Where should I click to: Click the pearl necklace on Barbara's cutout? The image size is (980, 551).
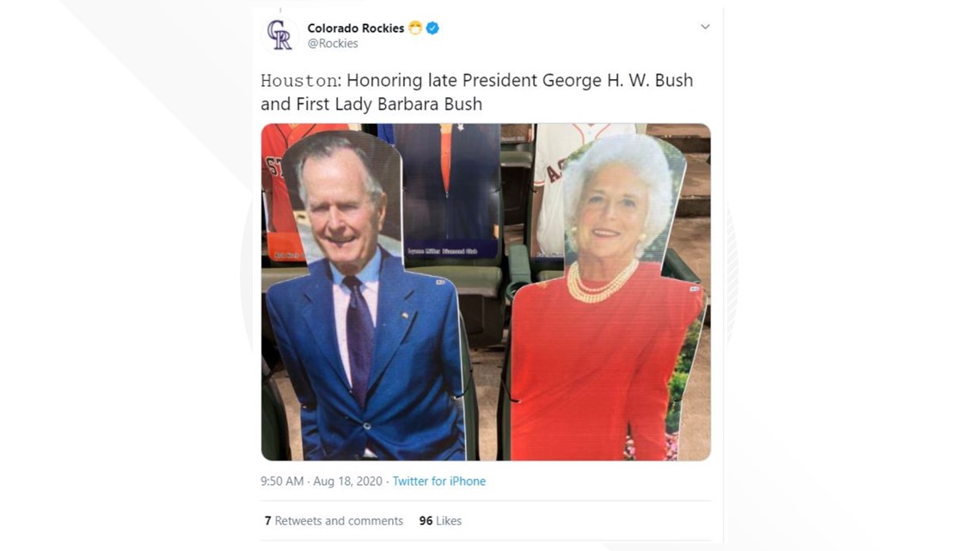(x=601, y=283)
